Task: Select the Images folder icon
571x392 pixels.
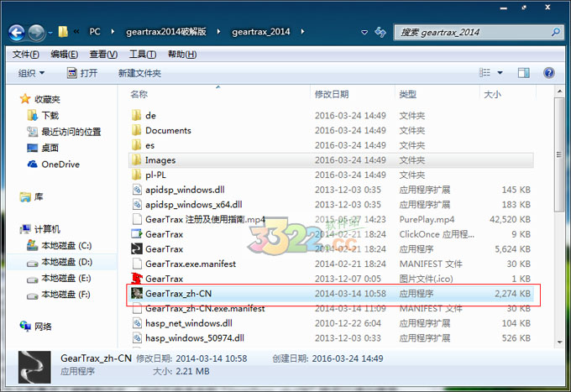Action: pos(137,160)
